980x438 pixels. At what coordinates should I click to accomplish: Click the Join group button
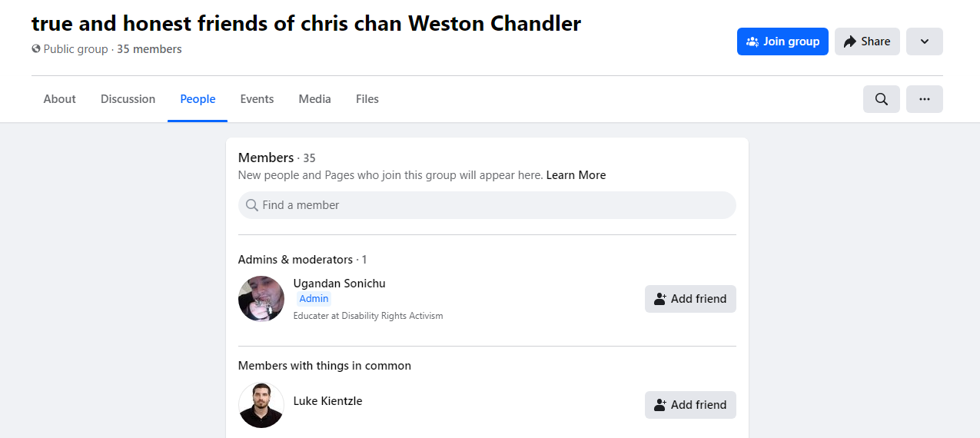[x=782, y=41]
